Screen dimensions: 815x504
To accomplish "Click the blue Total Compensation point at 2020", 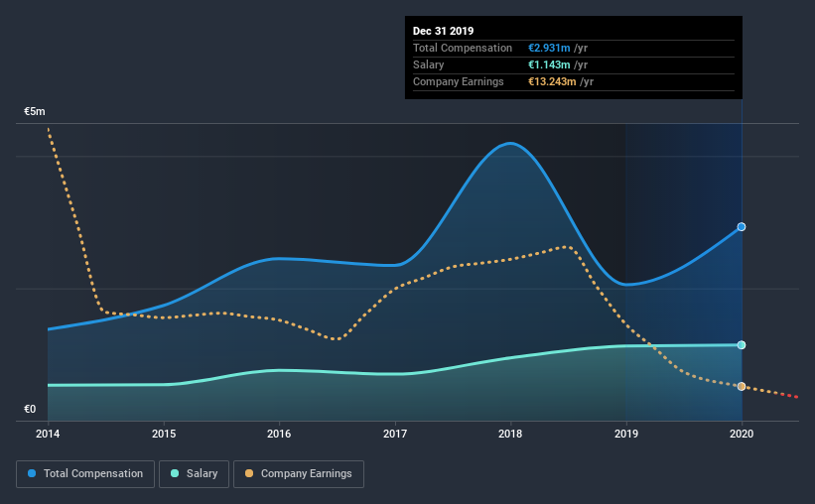I will [742, 227].
